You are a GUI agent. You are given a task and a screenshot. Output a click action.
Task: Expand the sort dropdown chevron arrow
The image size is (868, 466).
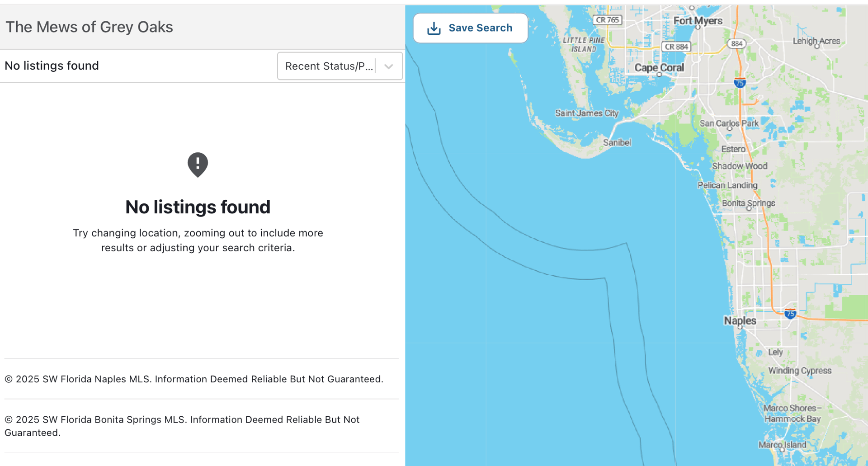click(388, 66)
